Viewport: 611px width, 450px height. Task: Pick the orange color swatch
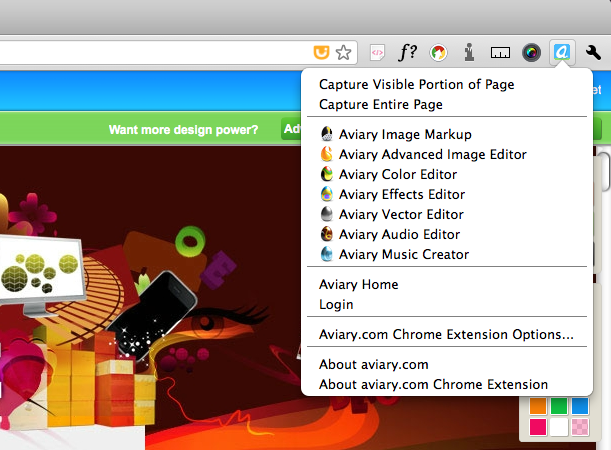pyautogui.click(x=538, y=406)
